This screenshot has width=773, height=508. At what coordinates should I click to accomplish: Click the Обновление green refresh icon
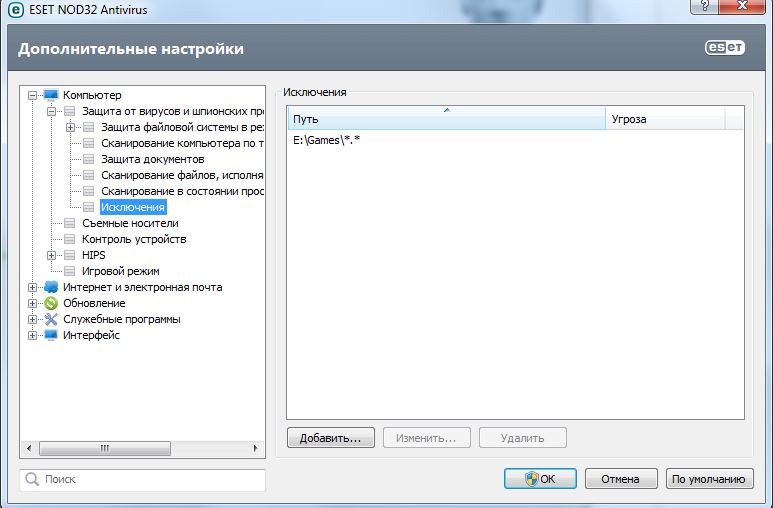pos(51,303)
